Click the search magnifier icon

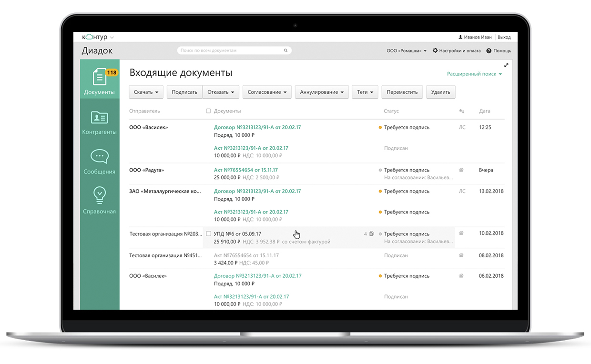(285, 51)
